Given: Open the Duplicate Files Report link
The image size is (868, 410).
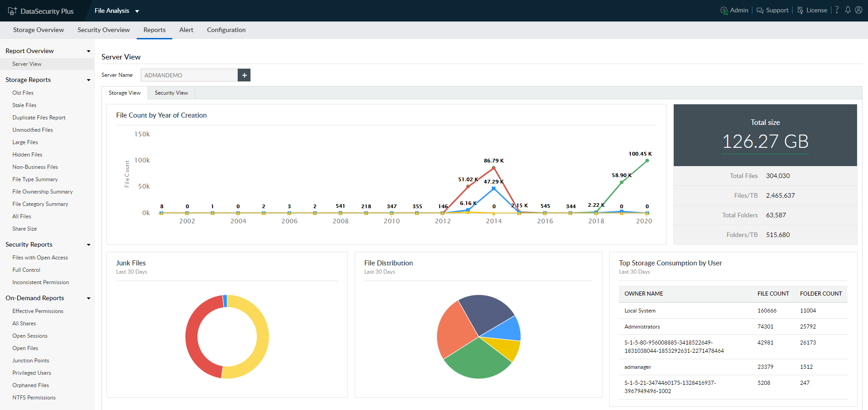Looking at the screenshot, I should point(39,118).
